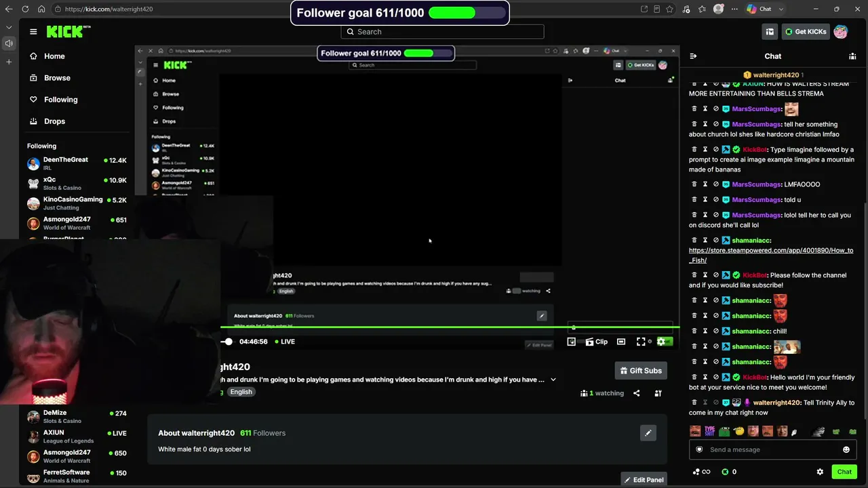Open Asmongold247 channel with 651 viewers

[x=77, y=223]
